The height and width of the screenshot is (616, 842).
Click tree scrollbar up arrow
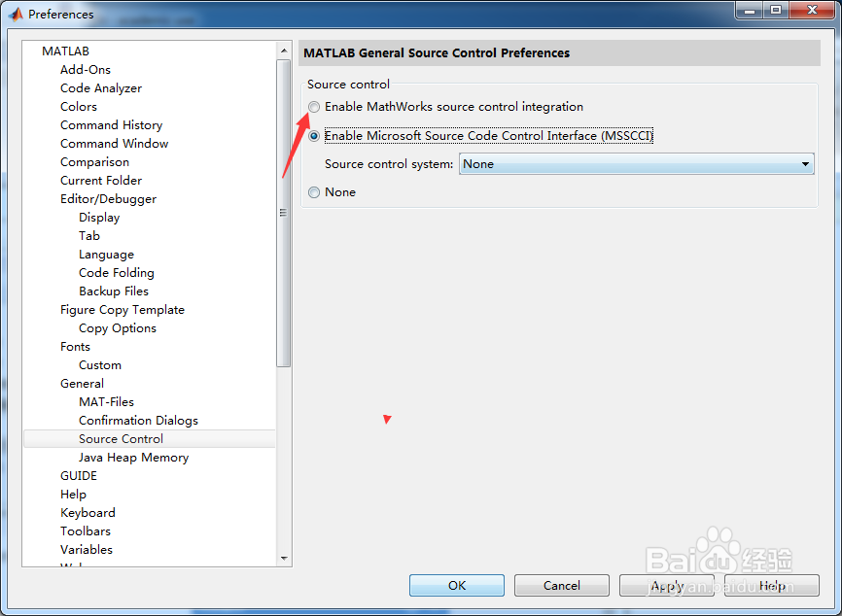[x=284, y=51]
